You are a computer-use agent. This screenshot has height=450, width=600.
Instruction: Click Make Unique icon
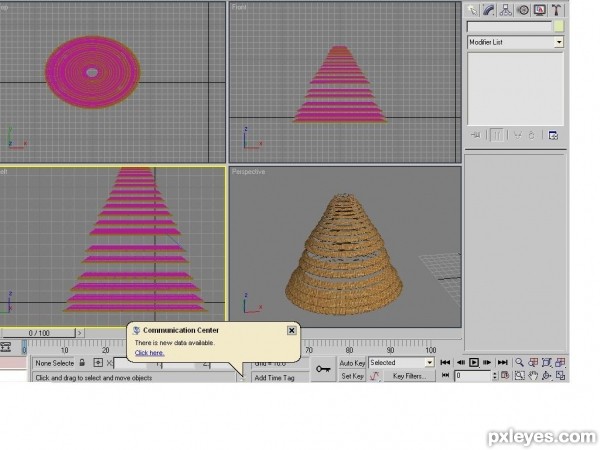(x=517, y=135)
